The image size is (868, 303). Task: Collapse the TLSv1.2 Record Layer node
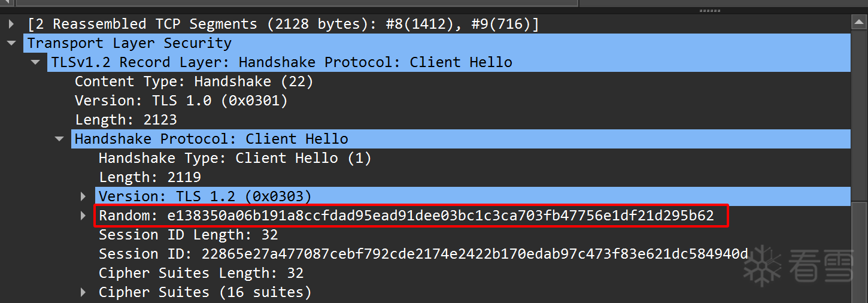pos(35,62)
